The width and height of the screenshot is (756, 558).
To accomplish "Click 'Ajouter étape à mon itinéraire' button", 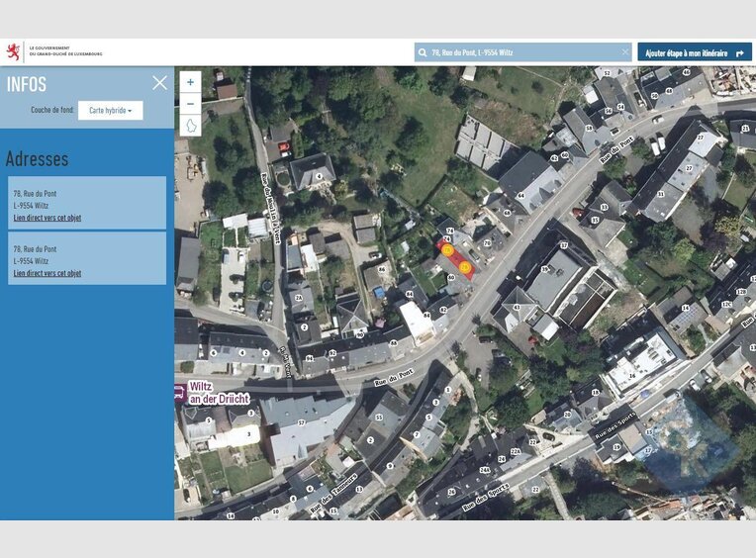I will [693, 52].
